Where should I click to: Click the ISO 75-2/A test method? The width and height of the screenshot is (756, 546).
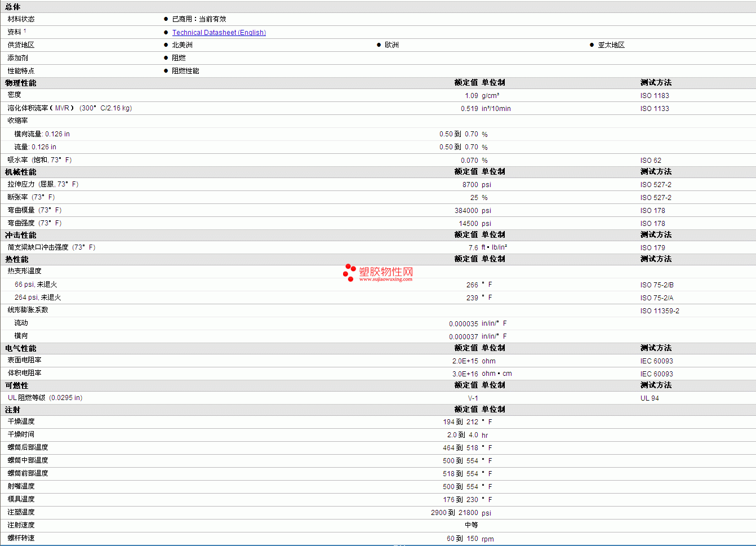click(657, 298)
